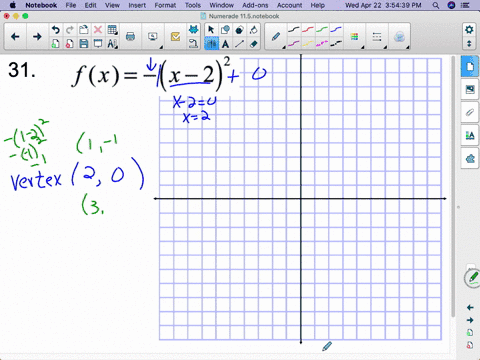The image size is (480, 360).
Task: Click the toolbar settings gear button
Action: 469,30
